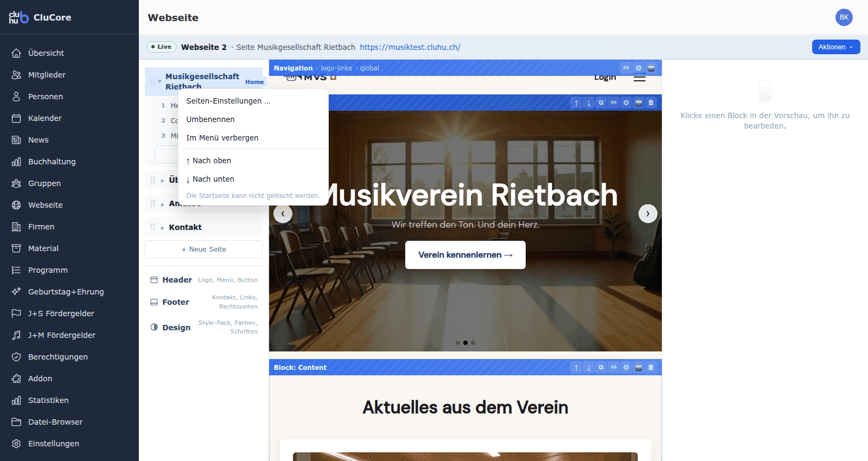Screen dimensions: 868x461
Task: Open the musiktest.cluhu.ch link
Action: point(410,47)
